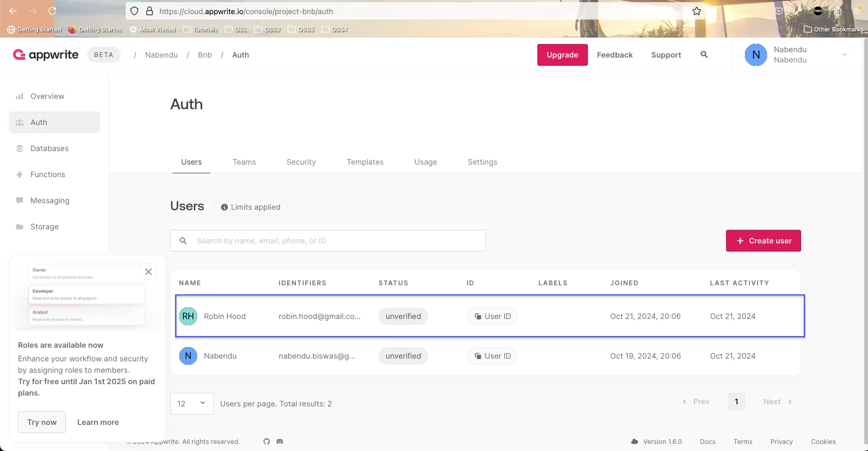Click the shield tracking protection icon
Viewport: 868px width, 451px height.
pos(134,11)
